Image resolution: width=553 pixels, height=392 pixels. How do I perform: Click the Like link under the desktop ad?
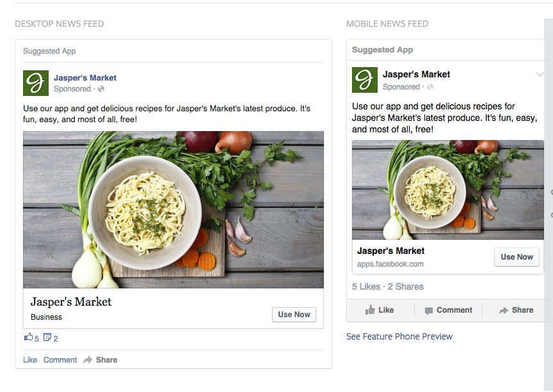29,359
